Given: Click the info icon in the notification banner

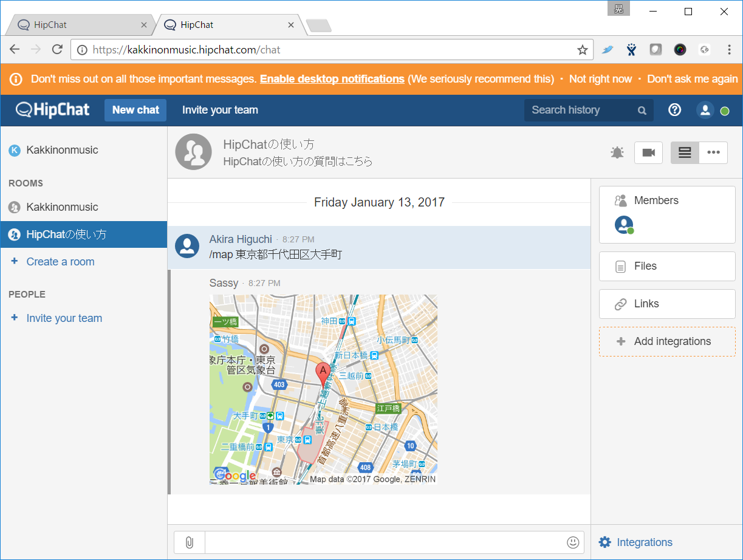Looking at the screenshot, I should click(16, 79).
